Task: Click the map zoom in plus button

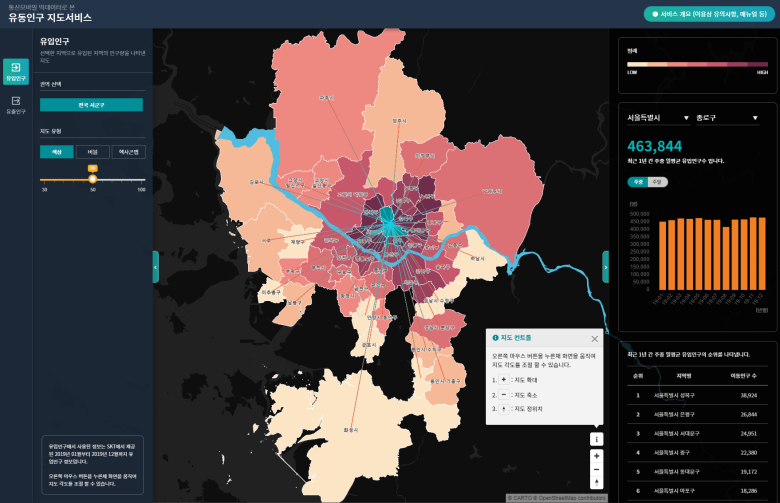Action: point(597,455)
